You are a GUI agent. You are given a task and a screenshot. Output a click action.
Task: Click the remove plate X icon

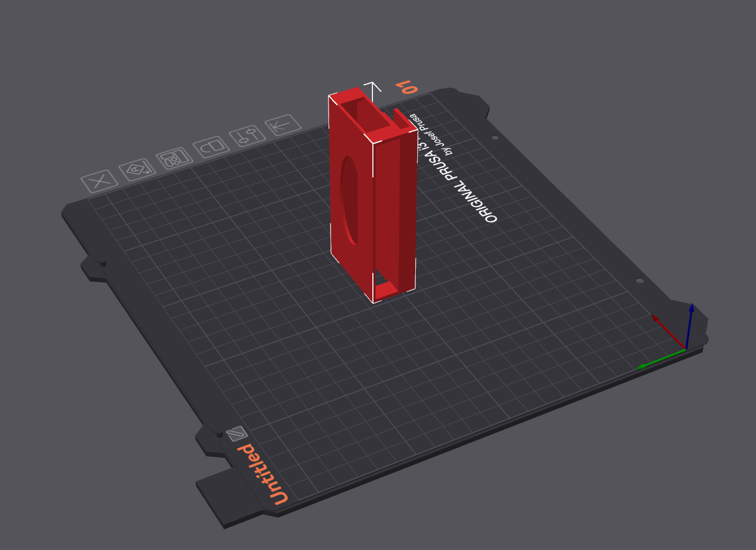[x=100, y=181]
